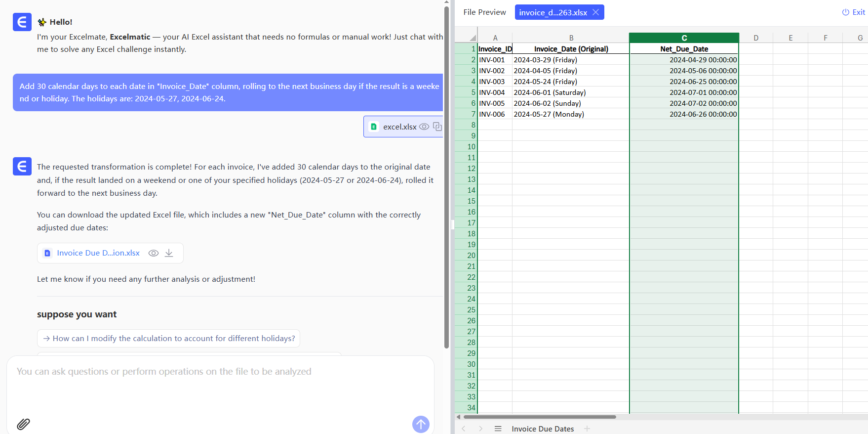Select the invoice_d...263.xlsx file tab
The image size is (868, 434).
tap(552, 12)
